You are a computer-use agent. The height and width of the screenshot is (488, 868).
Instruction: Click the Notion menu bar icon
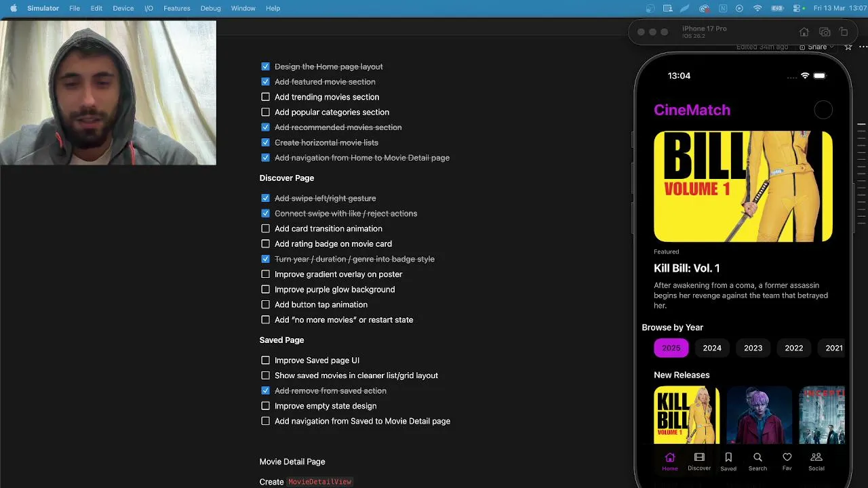pyautogui.click(x=722, y=8)
